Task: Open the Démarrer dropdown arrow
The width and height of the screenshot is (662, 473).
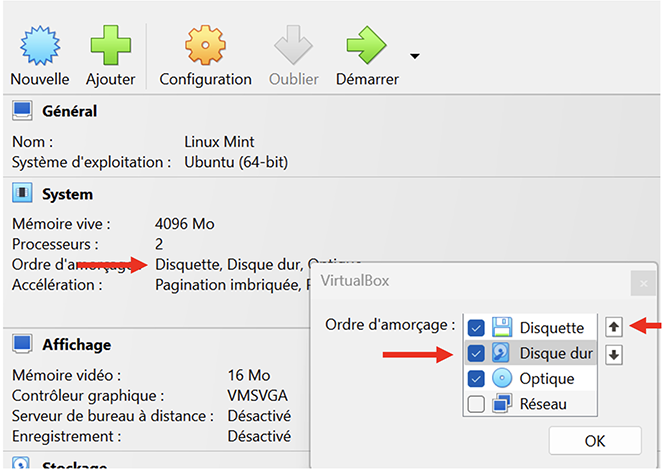Action: (x=415, y=56)
